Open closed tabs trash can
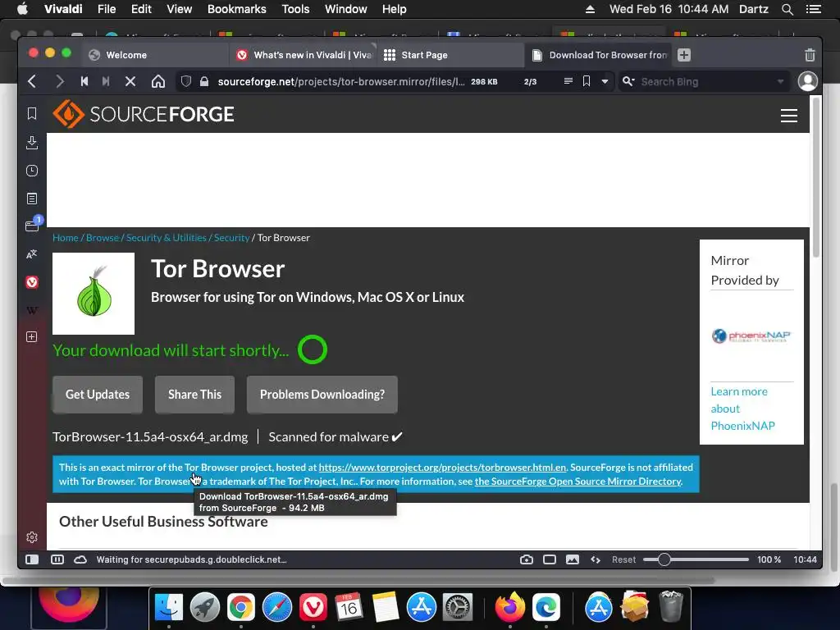This screenshot has width=840, height=630. click(810, 55)
